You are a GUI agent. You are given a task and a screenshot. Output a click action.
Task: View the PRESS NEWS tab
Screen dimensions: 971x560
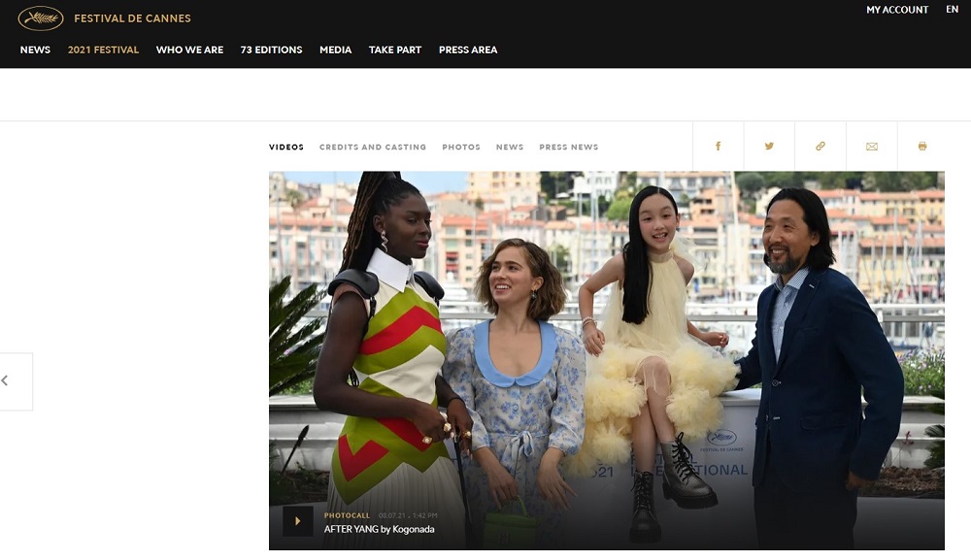coord(568,147)
